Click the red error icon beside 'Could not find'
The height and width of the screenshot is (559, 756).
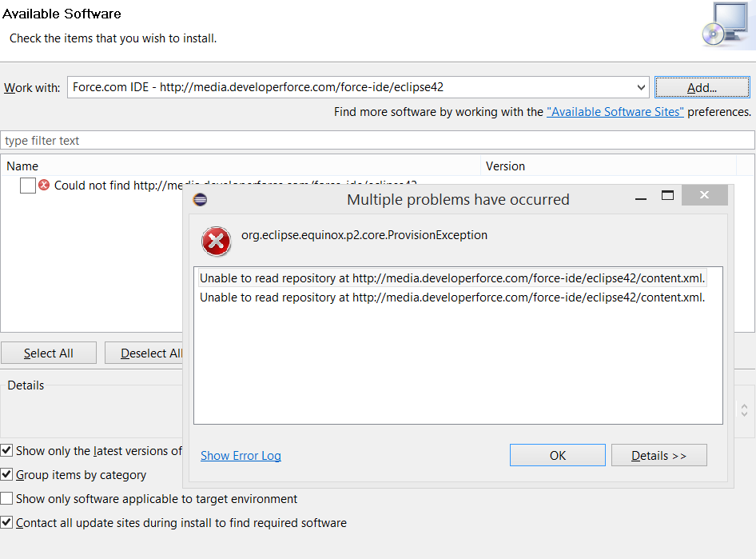(x=44, y=185)
